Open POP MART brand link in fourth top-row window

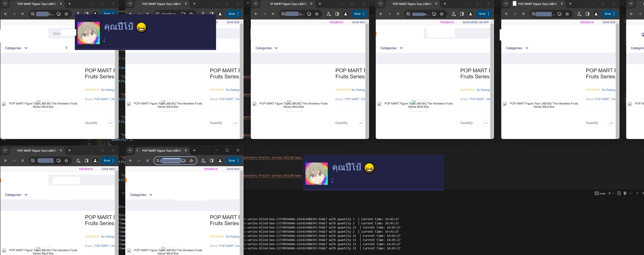click(477, 99)
